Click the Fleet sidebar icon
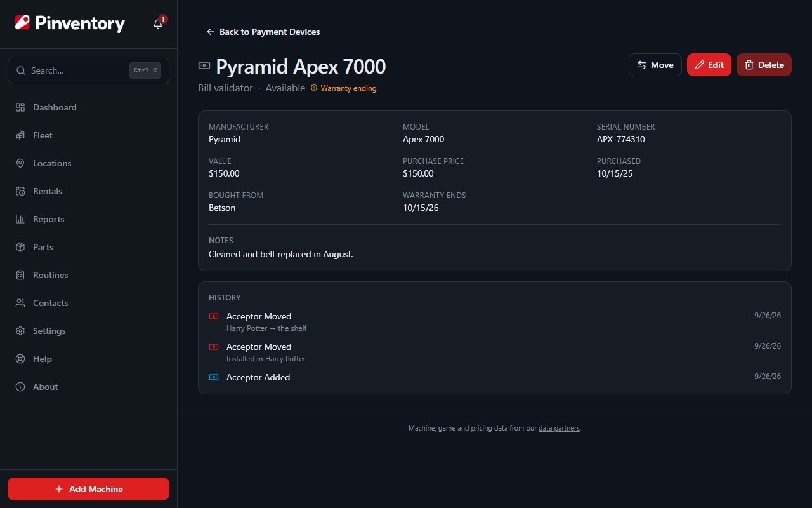The height and width of the screenshot is (508, 812). click(x=20, y=135)
